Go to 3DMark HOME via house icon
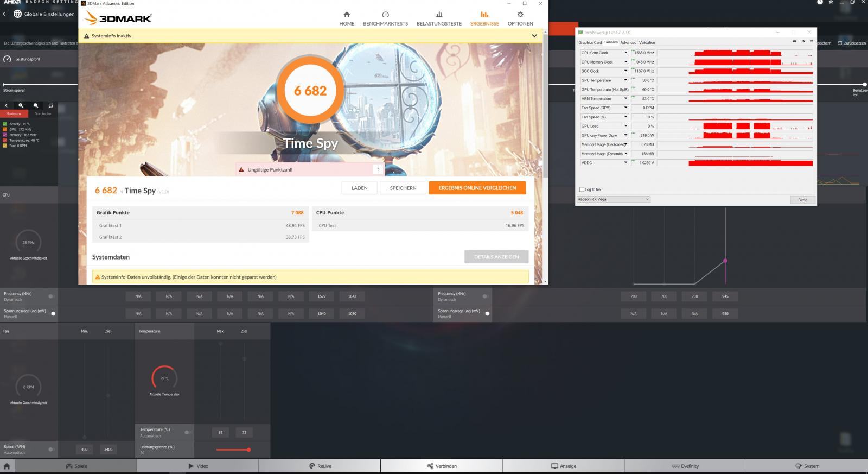This screenshot has width=868, height=474. tap(347, 15)
